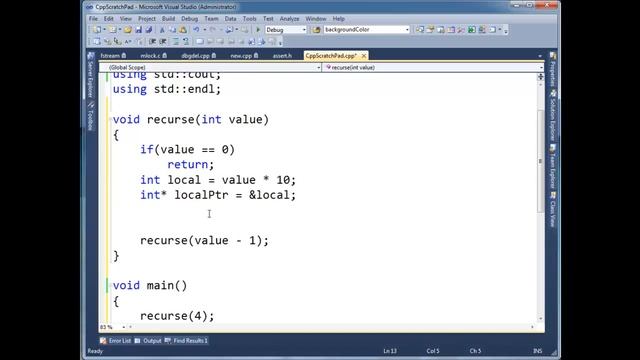
Task: Open the Edit menu
Action: 109,19
